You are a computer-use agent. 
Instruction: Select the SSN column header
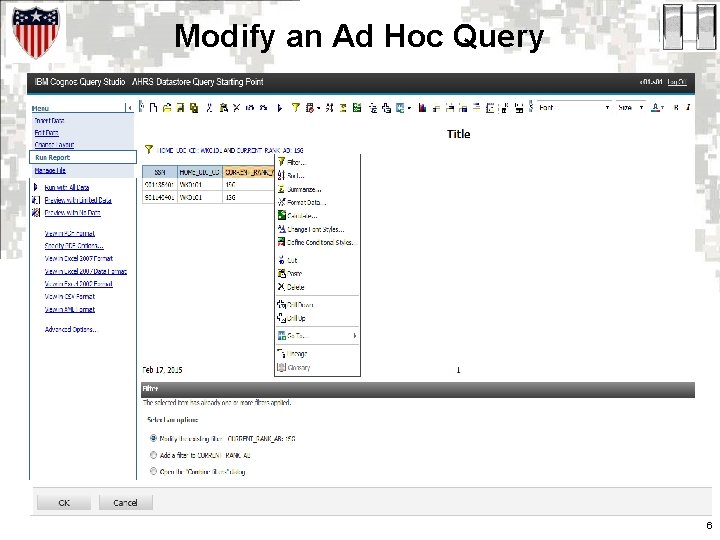[x=160, y=172]
